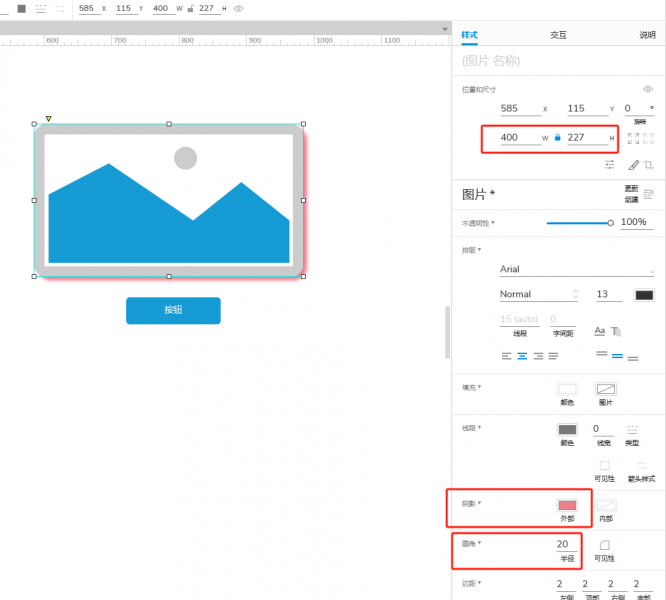Click the blue 按钮 button on canvas
The image size is (666, 600).
(173, 310)
